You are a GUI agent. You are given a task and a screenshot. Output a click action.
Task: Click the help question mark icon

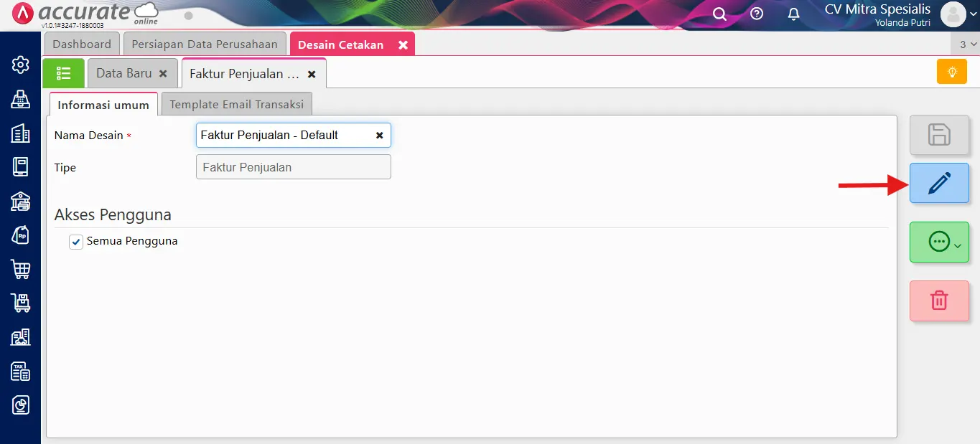pos(757,14)
